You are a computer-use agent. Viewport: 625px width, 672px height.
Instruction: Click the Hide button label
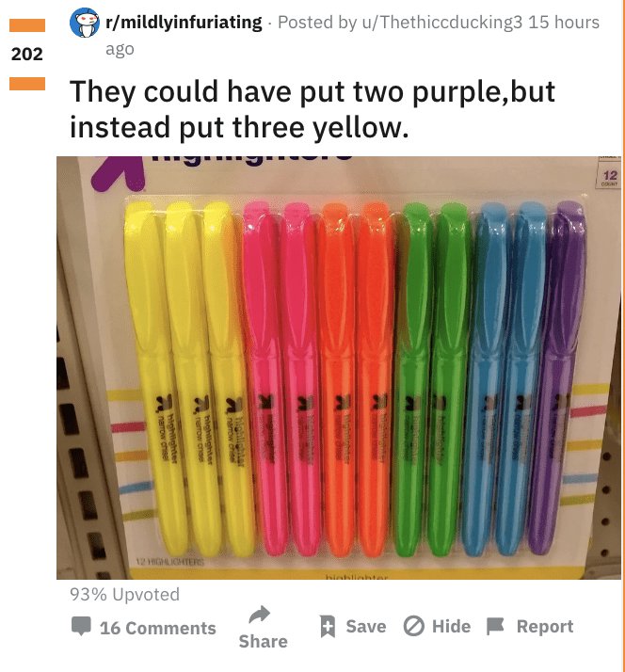pyautogui.click(x=451, y=626)
